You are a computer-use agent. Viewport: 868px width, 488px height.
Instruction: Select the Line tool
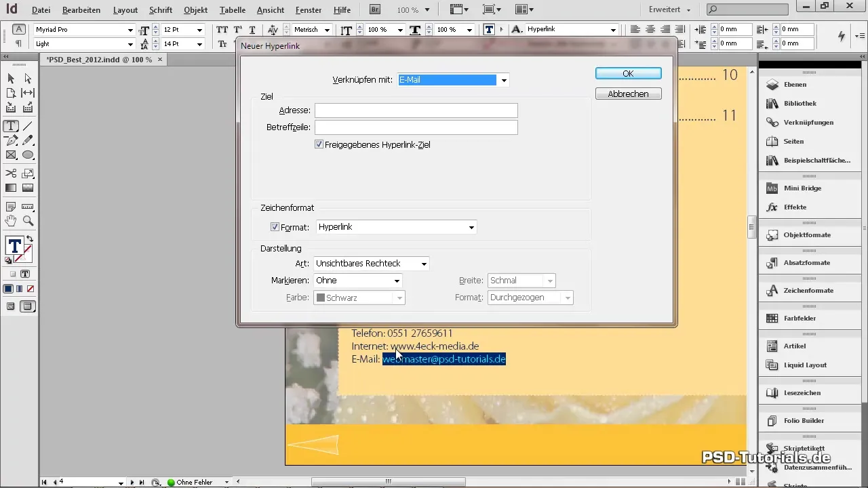pyautogui.click(x=28, y=126)
